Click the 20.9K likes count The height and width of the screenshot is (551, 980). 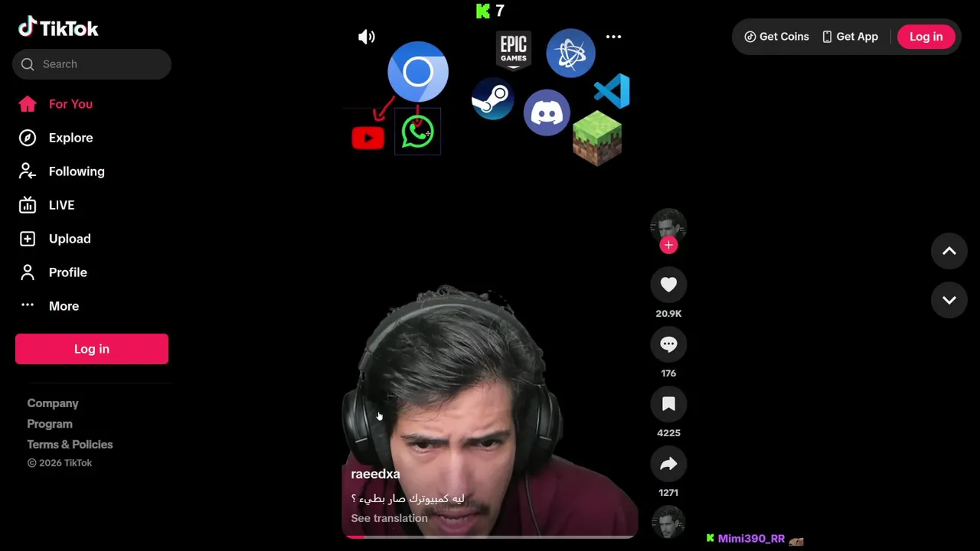[x=668, y=314]
